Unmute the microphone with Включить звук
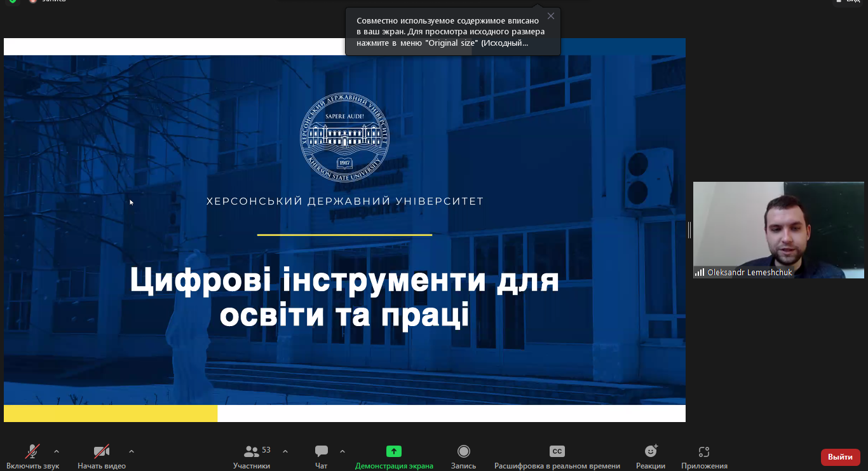Viewport: 868px width, 471px height. point(32,456)
